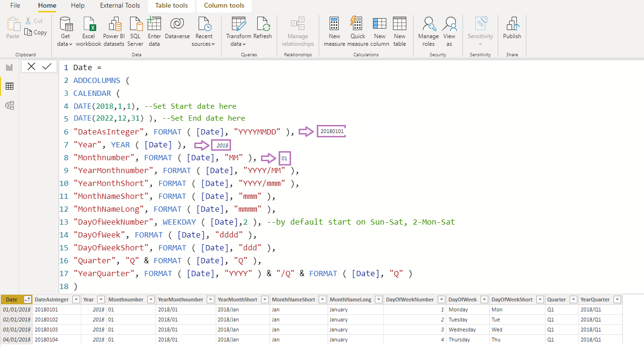
Task: Switch to Report view in sidebar
Action: (10, 67)
